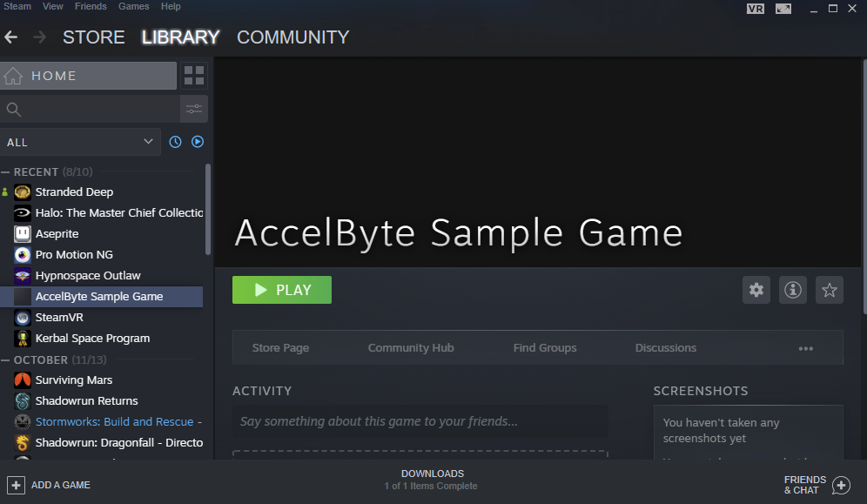The image size is (867, 504).
Task: Show game info icon
Action: click(x=792, y=290)
